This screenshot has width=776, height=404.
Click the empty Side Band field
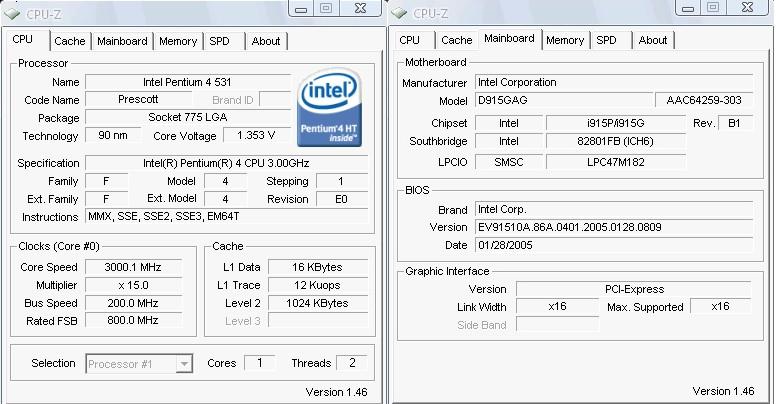(x=558, y=325)
